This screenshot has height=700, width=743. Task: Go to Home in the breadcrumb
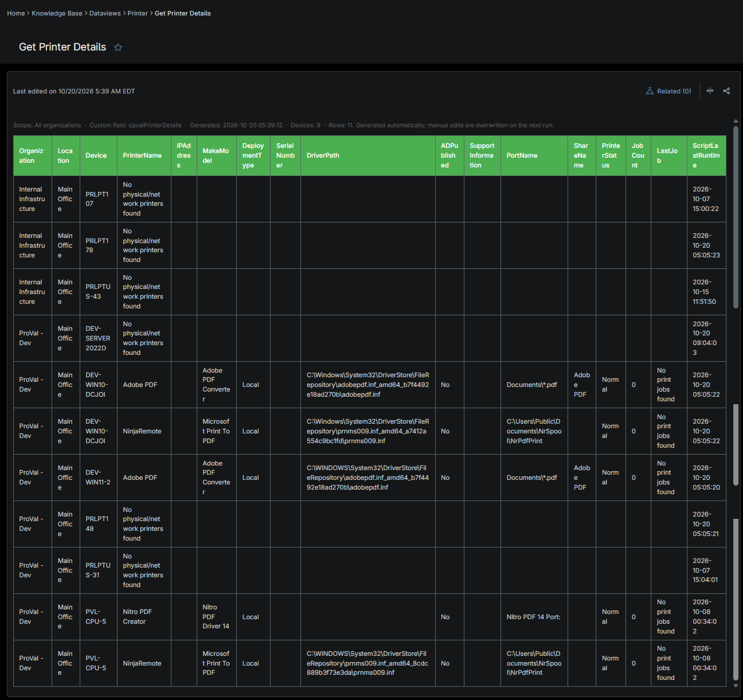(x=16, y=13)
